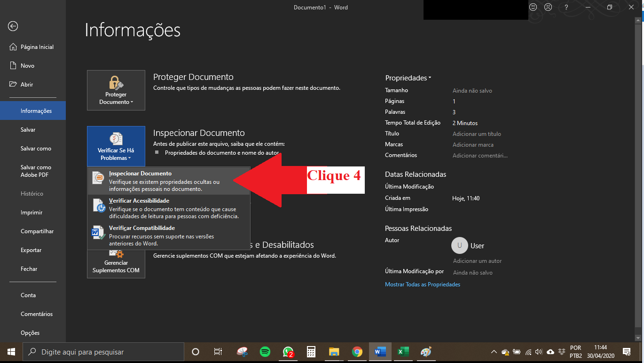This screenshot has width=644, height=363.
Task: Click the Inspecionar Documento menu icon
Action: [98, 178]
